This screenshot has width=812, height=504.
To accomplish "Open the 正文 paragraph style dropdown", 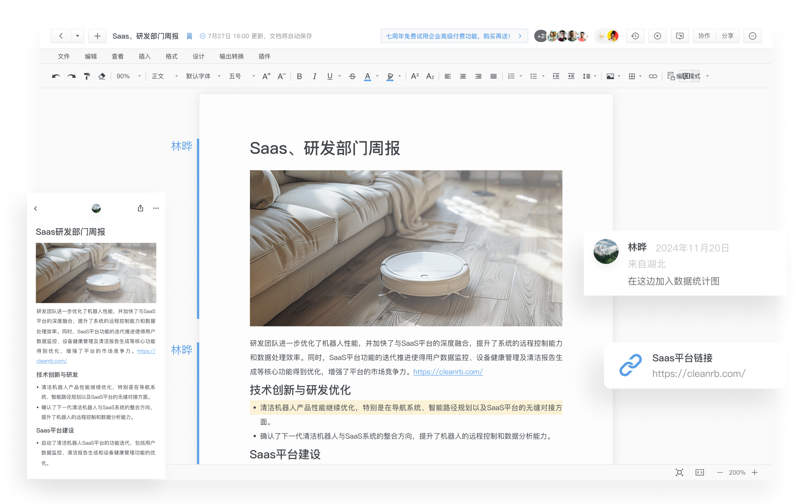I will coord(164,76).
